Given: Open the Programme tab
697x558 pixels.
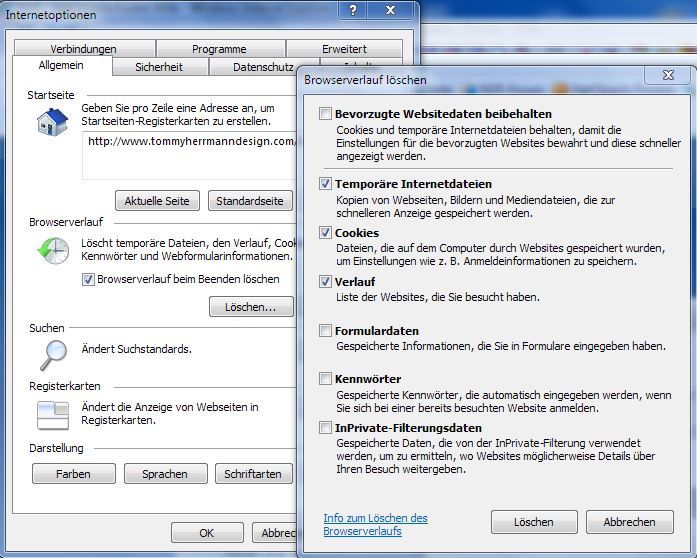Looking at the screenshot, I should [220, 49].
